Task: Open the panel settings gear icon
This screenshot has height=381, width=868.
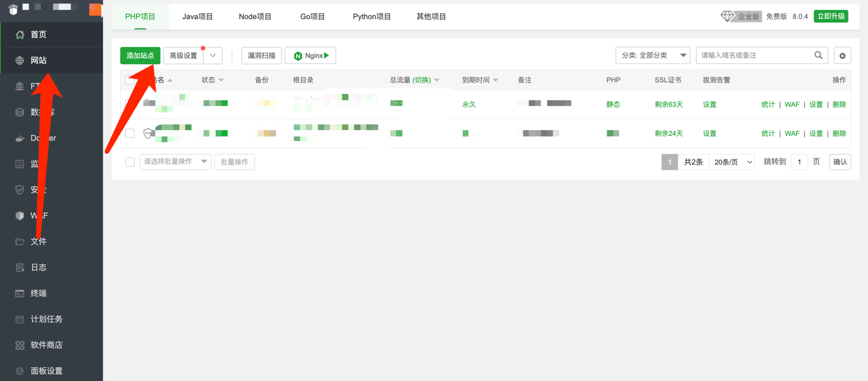Action: (x=20, y=371)
